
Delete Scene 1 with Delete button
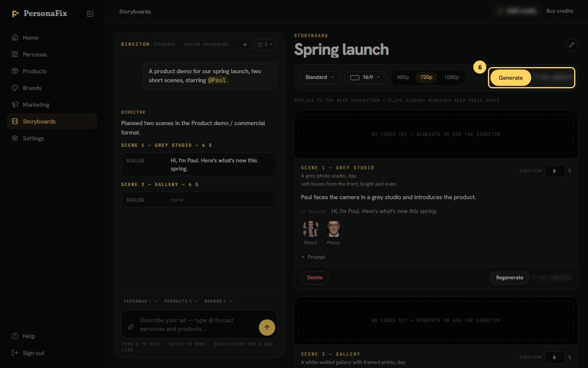coord(315,278)
